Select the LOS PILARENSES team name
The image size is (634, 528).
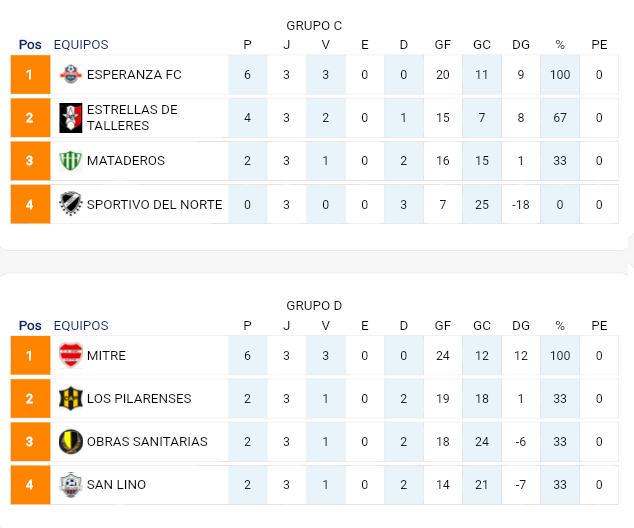click(139, 398)
